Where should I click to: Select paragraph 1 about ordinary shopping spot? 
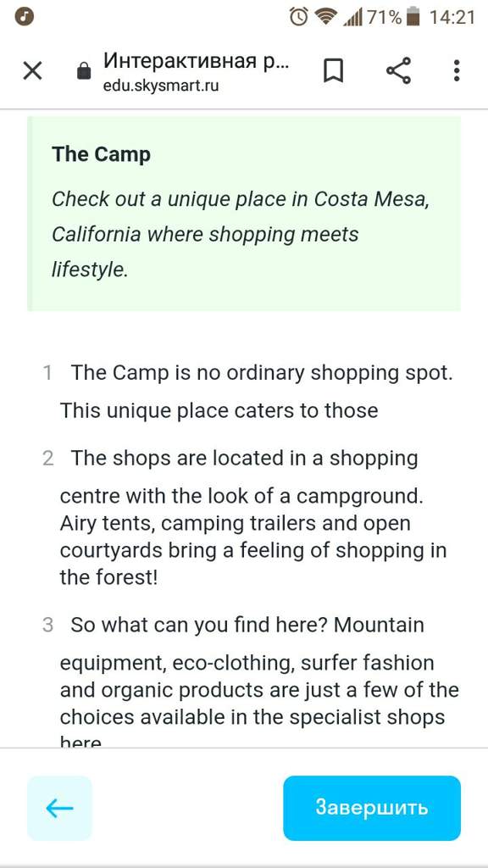click(248, 392)
